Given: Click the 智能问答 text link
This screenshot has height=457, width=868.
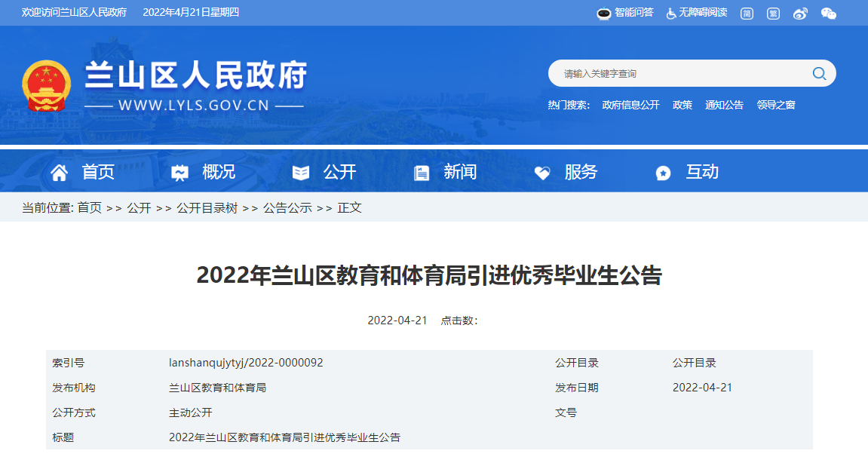Looking at the screenshot, I should pyautogui.click(x=634, y=13).
